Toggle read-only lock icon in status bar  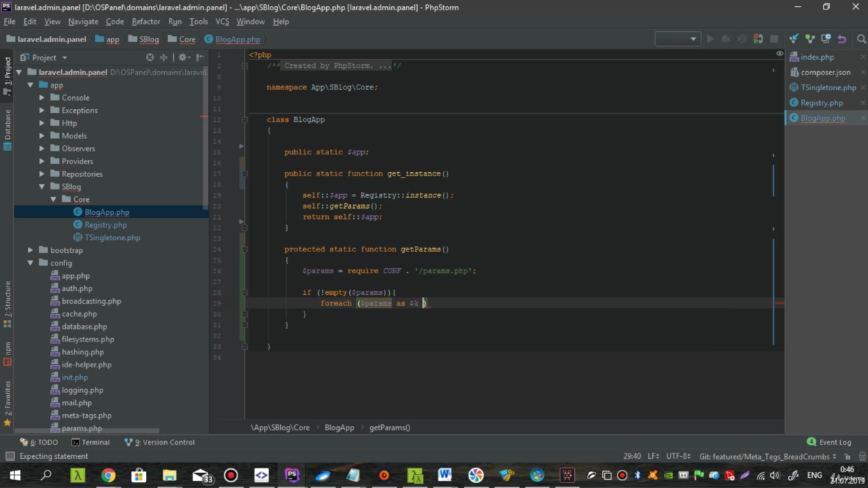pos(846,456)
